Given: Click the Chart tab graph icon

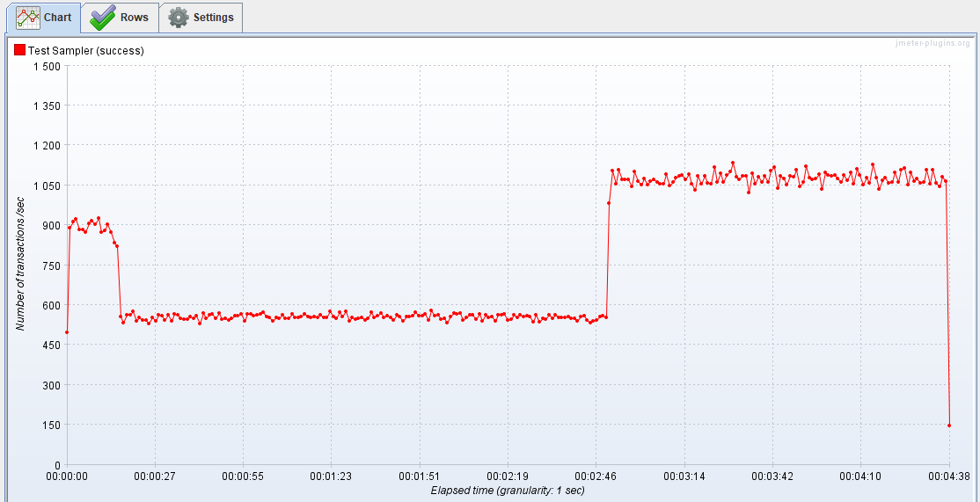Looking at the screenshot, I should [x=28, y=18].
